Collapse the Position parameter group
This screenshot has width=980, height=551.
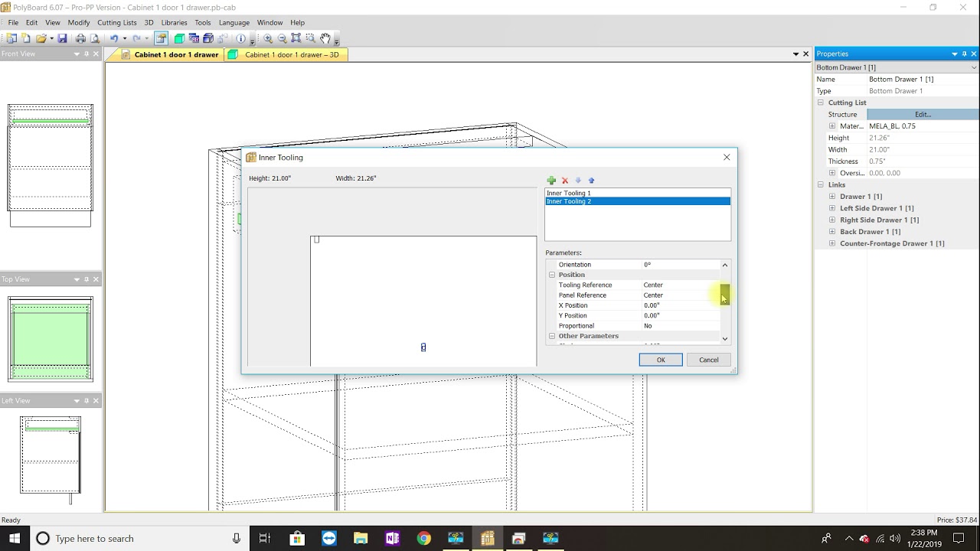(551, 275)
